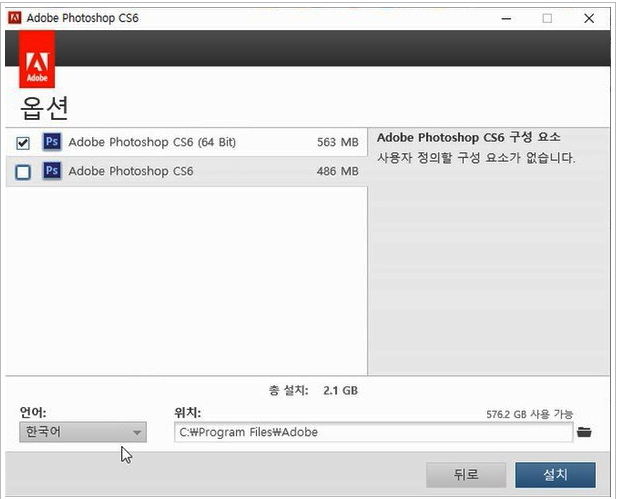
Task: Click the title bar Adobe app icon
Action: (15, 18)
